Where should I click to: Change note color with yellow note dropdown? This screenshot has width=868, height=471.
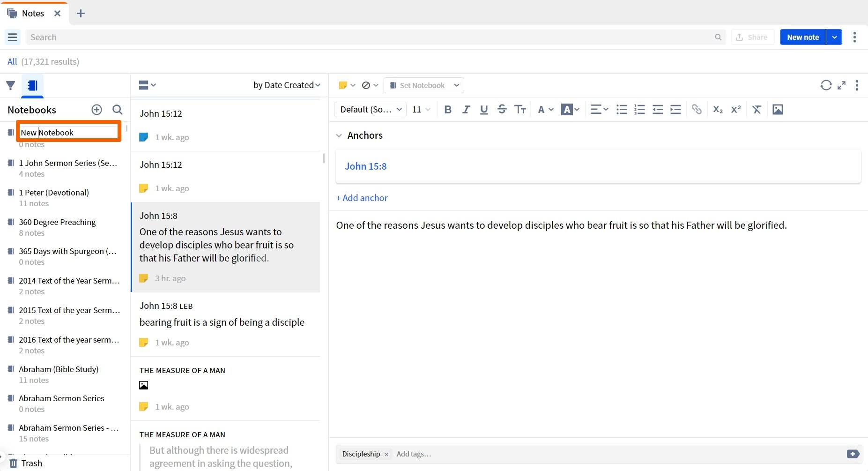tap(347, 85)
